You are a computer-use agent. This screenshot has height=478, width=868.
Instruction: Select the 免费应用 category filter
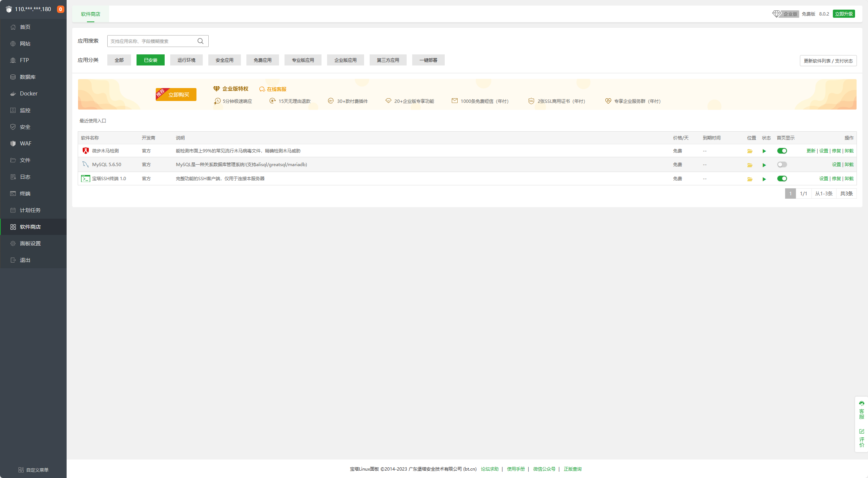pos(263,60)
